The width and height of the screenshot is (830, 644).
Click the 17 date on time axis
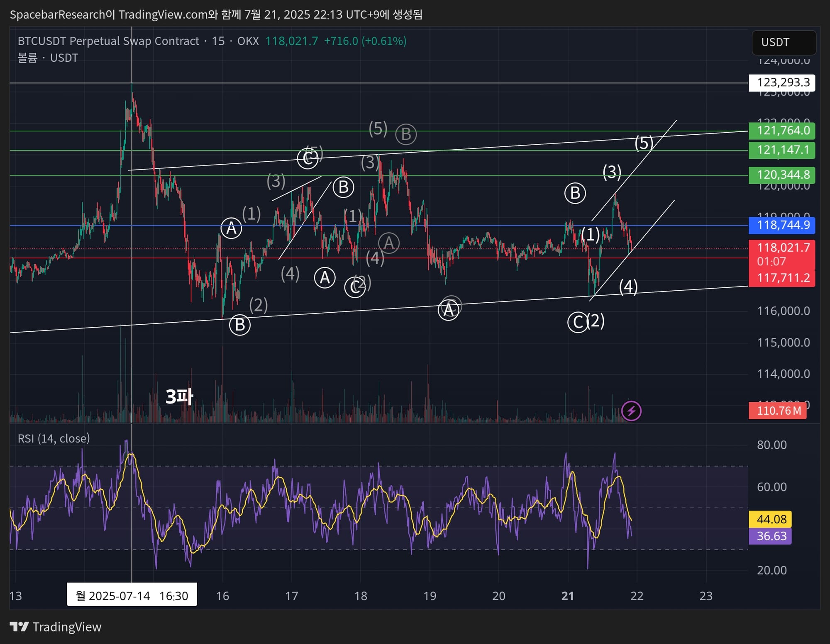point(292,596)
